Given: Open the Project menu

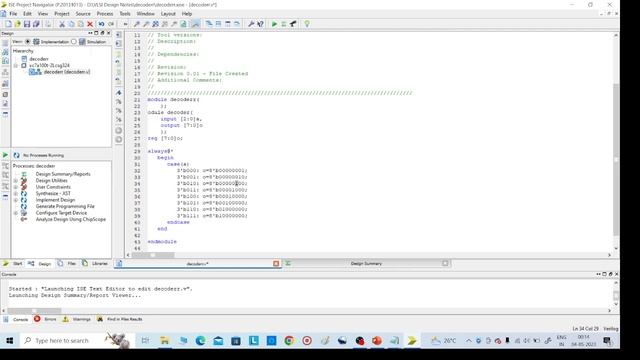Looking at the screenshot, I should pyautogui.click(x=62, y=14).
